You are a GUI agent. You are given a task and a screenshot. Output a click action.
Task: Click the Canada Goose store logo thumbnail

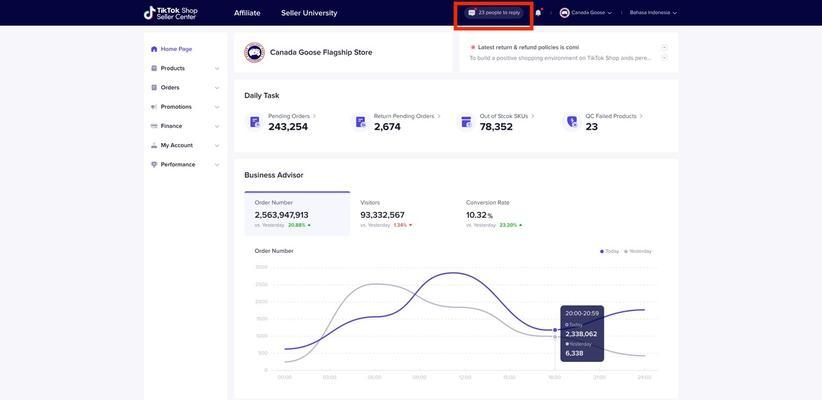pyautogui.click(x=254, y=52)
